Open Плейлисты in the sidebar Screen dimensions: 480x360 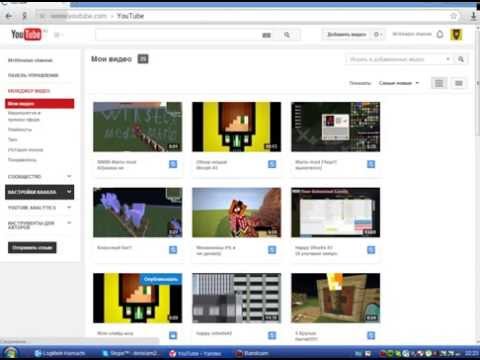pyautogui.click(x=20, y=129)
